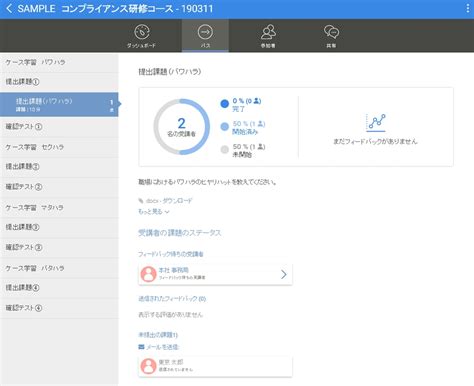Open 確認テスト① in the sidebar
Image resolution: width=474 pixels, height=386 pixels.
click(x=59, y=127)
